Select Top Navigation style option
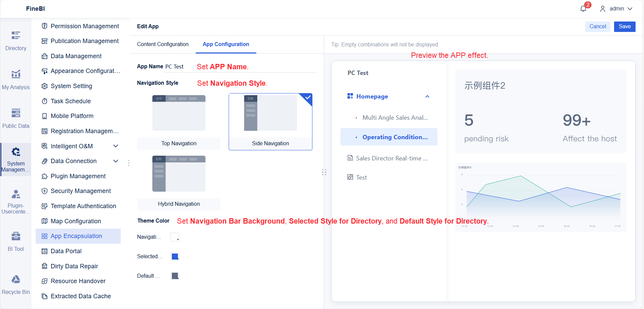 coord(179,122)
